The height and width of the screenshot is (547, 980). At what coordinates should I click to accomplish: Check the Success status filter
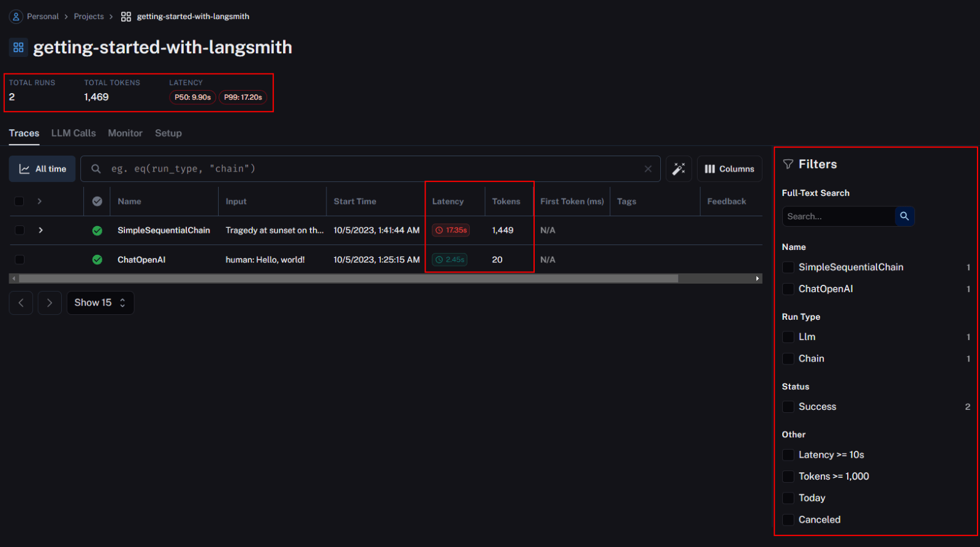(788, 407)
